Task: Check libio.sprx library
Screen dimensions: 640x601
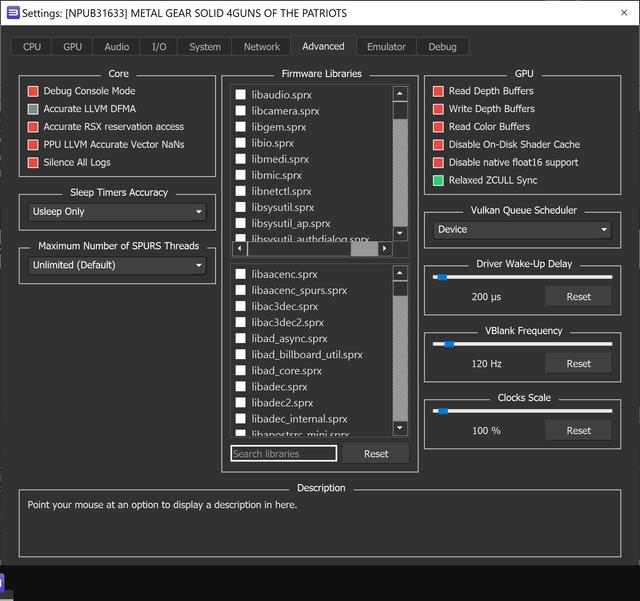Action: click(240, 143)
